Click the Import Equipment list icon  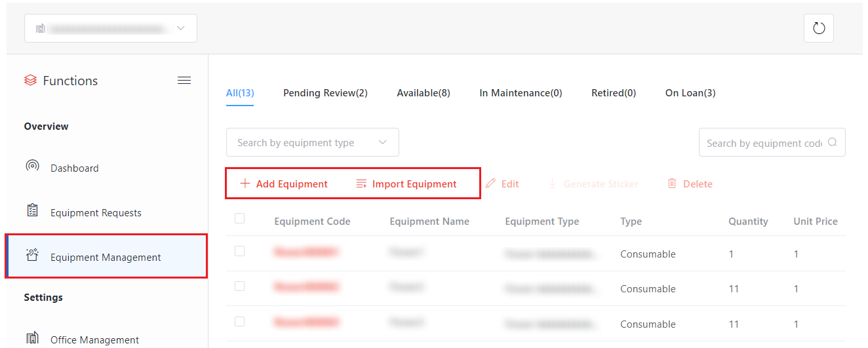[x=361, y=184]
